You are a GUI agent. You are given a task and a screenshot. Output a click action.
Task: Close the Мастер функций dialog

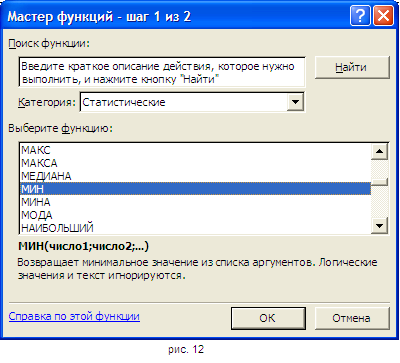[x=383, y=15]
